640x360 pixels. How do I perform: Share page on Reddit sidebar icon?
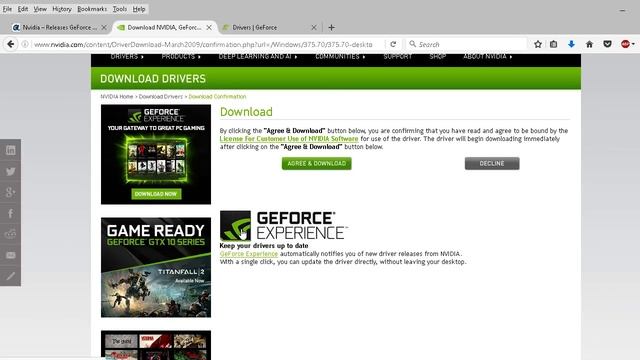click(11, 234)
